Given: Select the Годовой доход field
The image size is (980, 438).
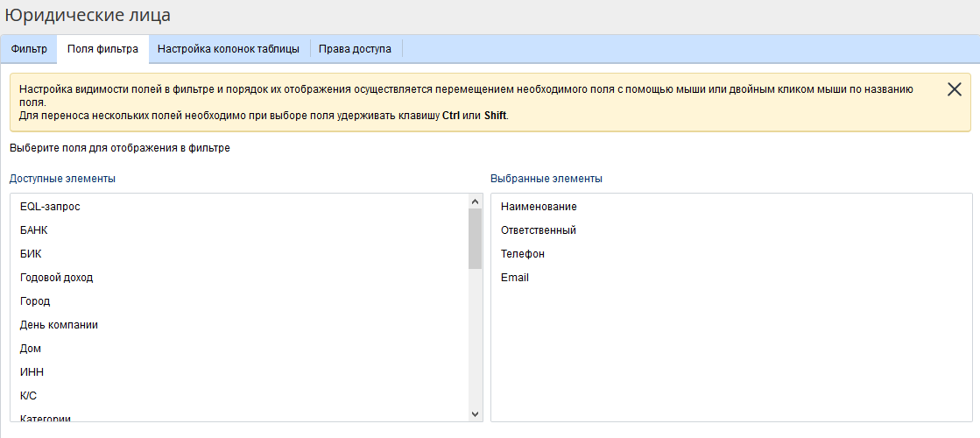Looking at the screenshot, I should [x=56, y=278].
